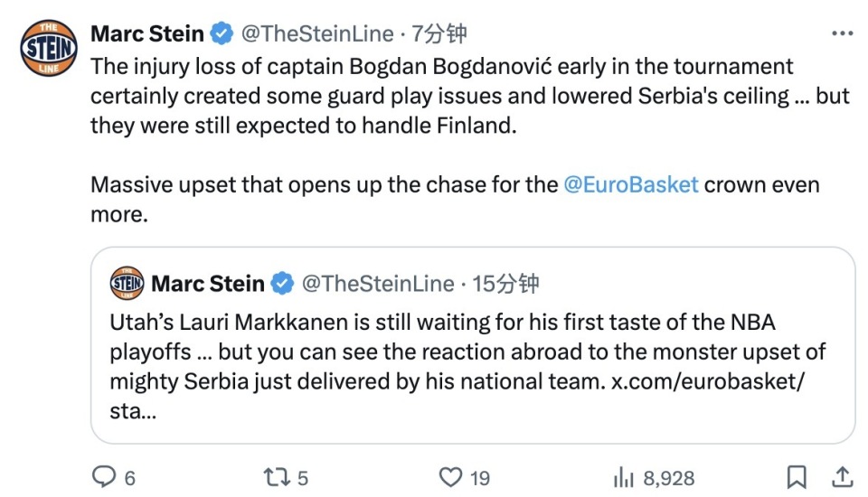Click the 19 likes count
Screen dimensions: 868x497
[x=479, y=477]
